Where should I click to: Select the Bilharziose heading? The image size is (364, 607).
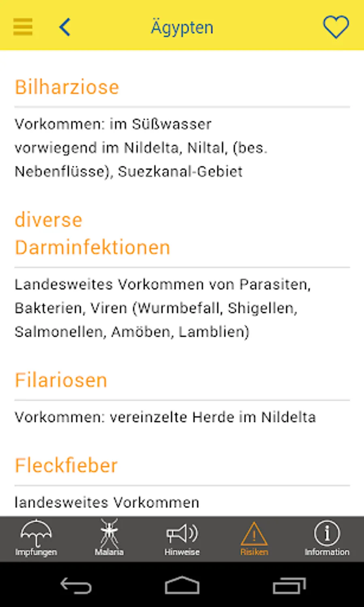[x=67, y=87]
